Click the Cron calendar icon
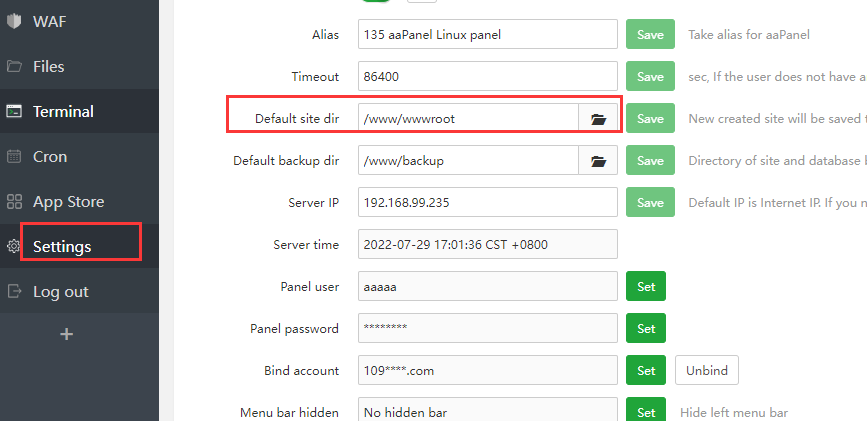Image resolution: width=867 pixels, height=421 pixels. (x=14, y=156)
